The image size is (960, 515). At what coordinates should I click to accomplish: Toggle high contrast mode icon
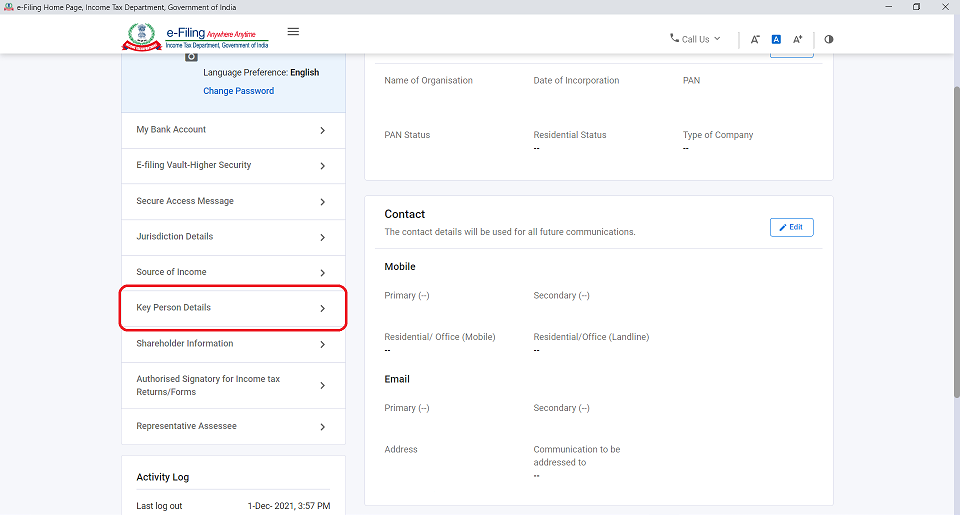click(829, 39)
